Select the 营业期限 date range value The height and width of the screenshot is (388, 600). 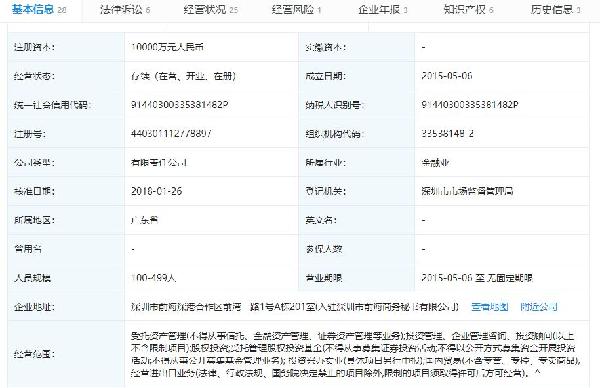tap(477, 278)
